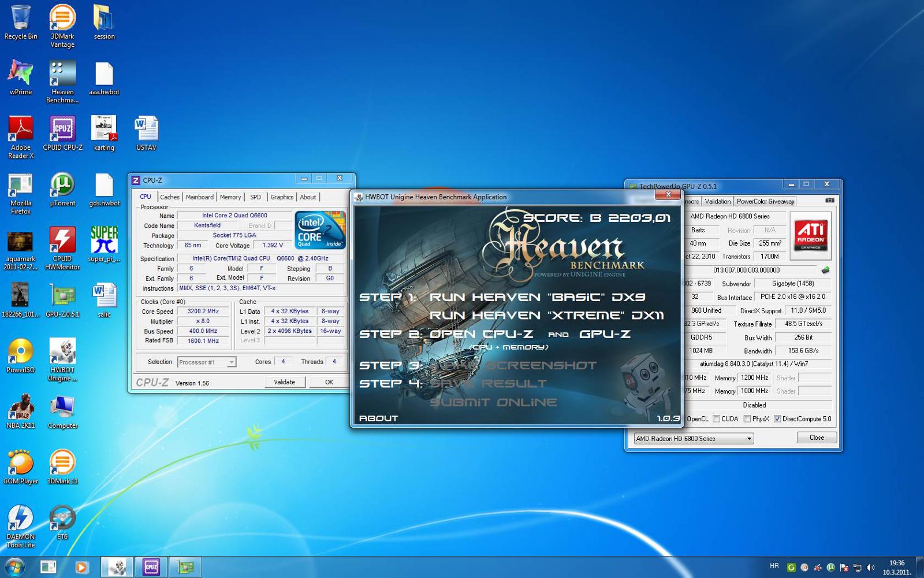924x578 pixels.
Task: Open the session folder icon
Action: point(104,23)
